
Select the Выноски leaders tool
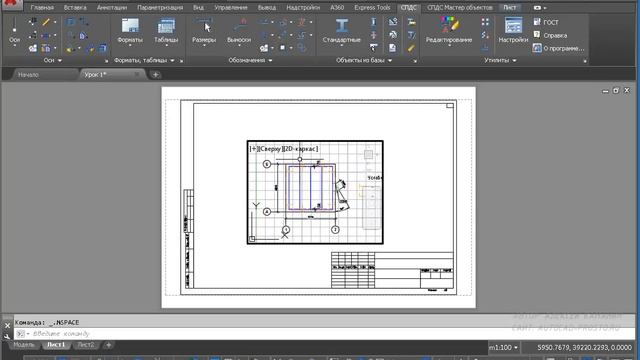[239, 31]
